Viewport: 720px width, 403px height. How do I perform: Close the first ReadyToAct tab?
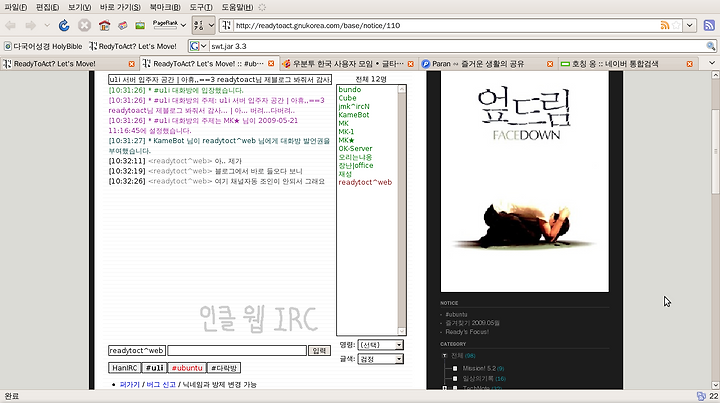point(132,64)
